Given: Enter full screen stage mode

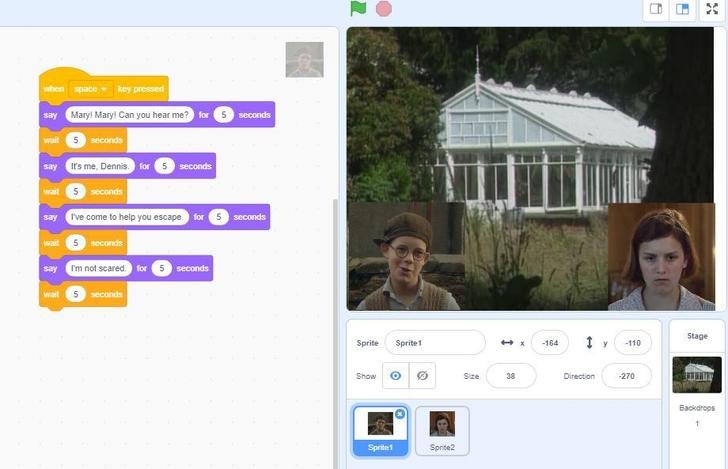Looking at the screenshot, I should coord(712,9).
